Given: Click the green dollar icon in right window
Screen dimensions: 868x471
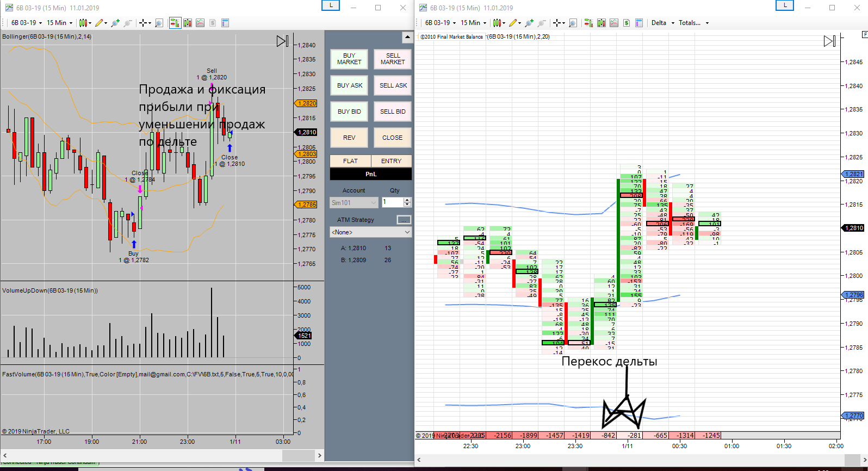Looking at the screenshot, I should point(627,23).
